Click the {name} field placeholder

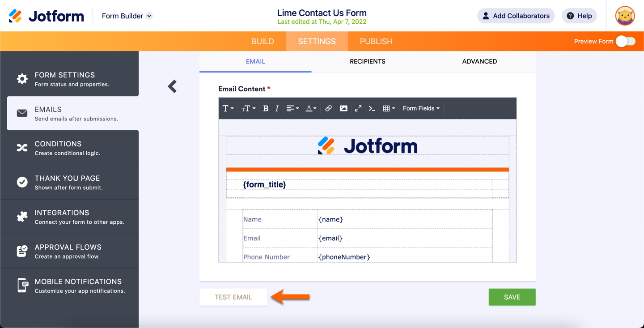(x=330, y=219)
